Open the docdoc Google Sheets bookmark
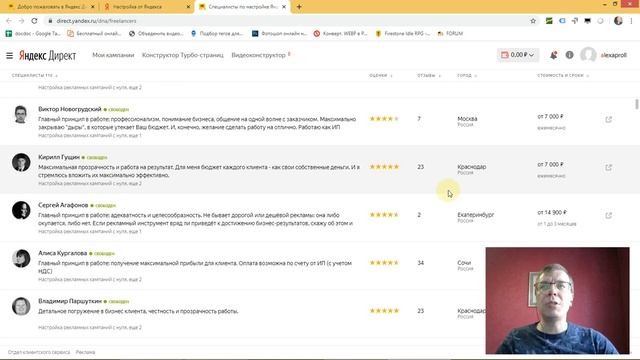The height and width of the screenshot is (360, 640). tap(33, 33)
